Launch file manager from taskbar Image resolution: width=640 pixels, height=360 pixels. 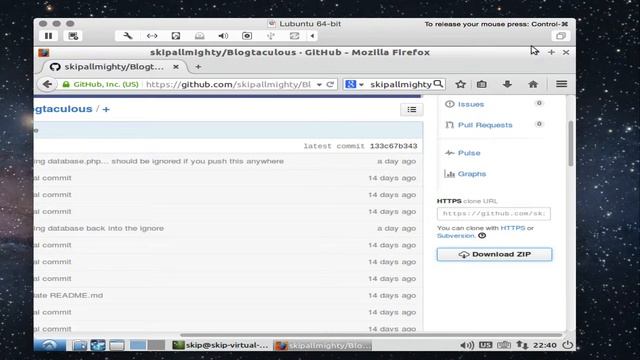pos(79,345)
